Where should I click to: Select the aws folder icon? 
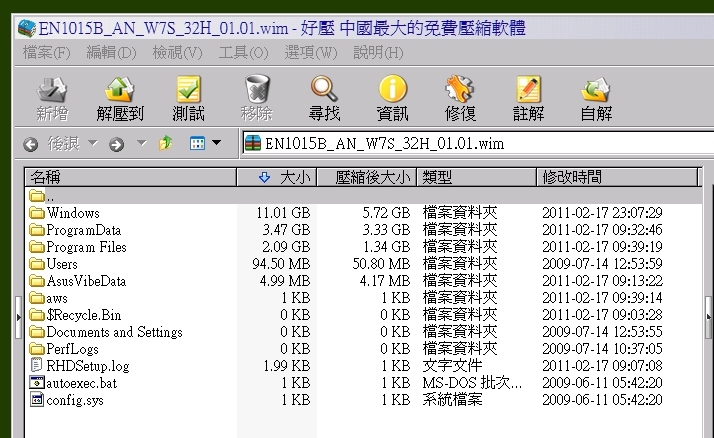point(37,298)
